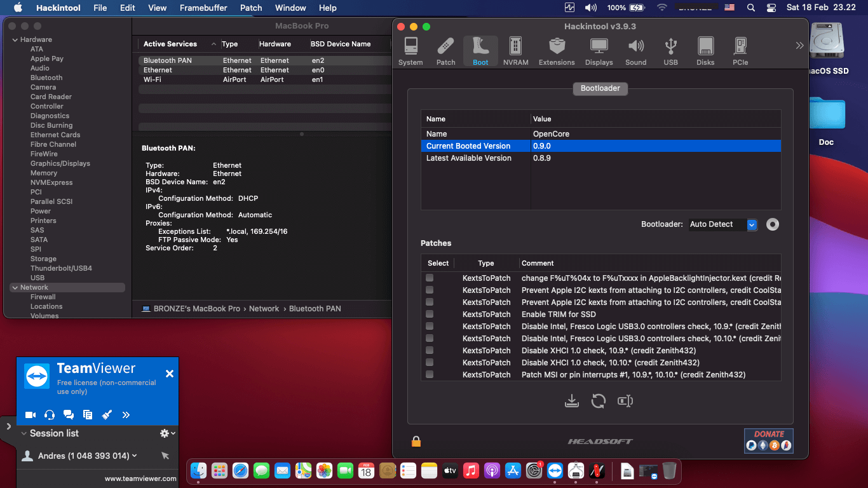Collapse the Network tree section

(15, 288)
